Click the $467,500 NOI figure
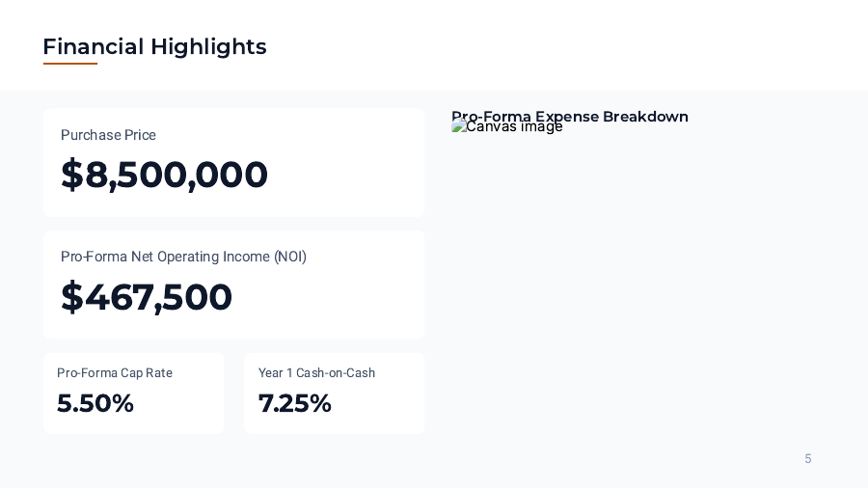Viewport: 868px width, 489px height. [x=147, y=297]
